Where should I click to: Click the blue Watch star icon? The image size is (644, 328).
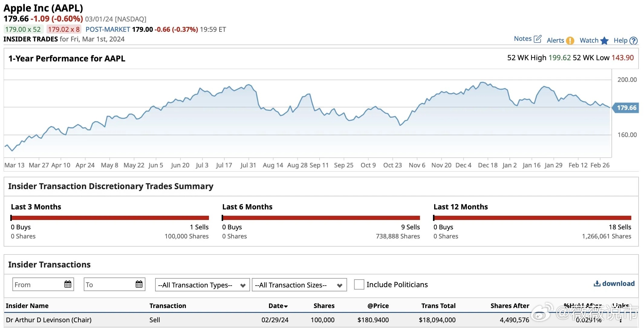pyautogui.click(x=604, y=41)
